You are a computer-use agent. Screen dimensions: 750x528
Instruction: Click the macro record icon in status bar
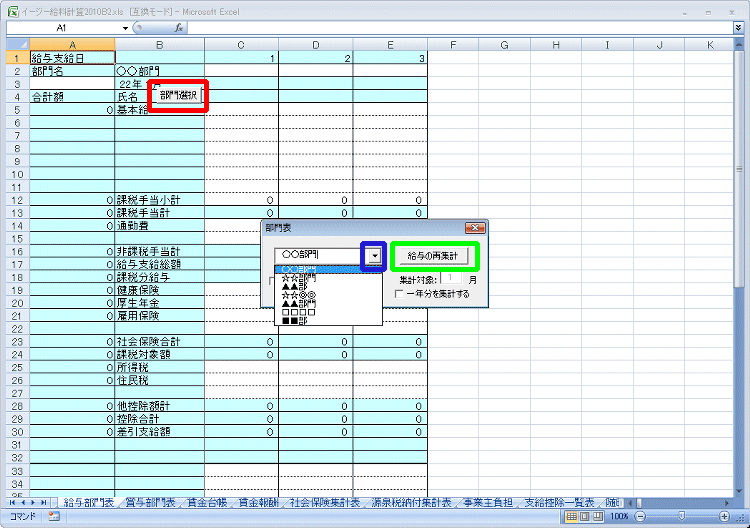tap(54, 517)
